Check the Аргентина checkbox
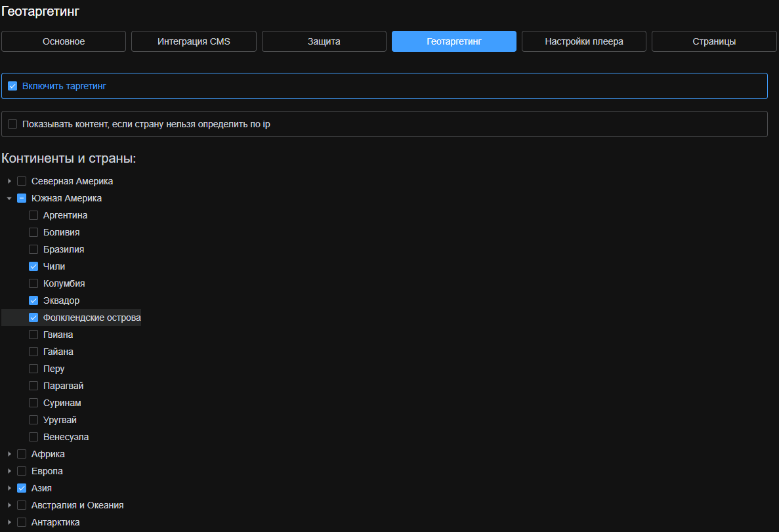 click(33, 215)
